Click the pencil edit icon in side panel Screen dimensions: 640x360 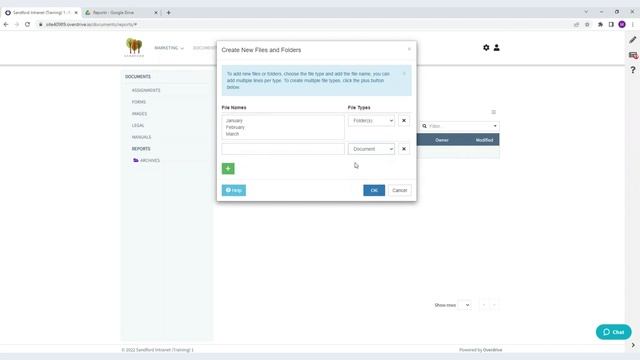tap(633, 40)
